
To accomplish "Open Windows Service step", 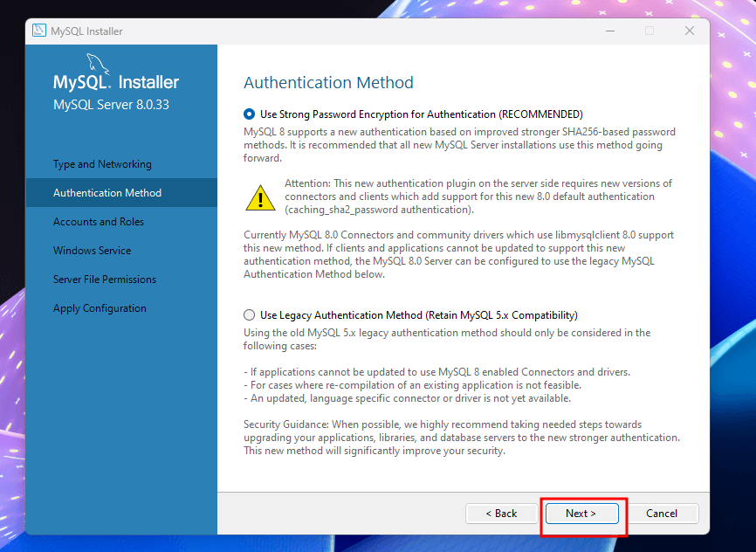I will [x=92, y=251].
